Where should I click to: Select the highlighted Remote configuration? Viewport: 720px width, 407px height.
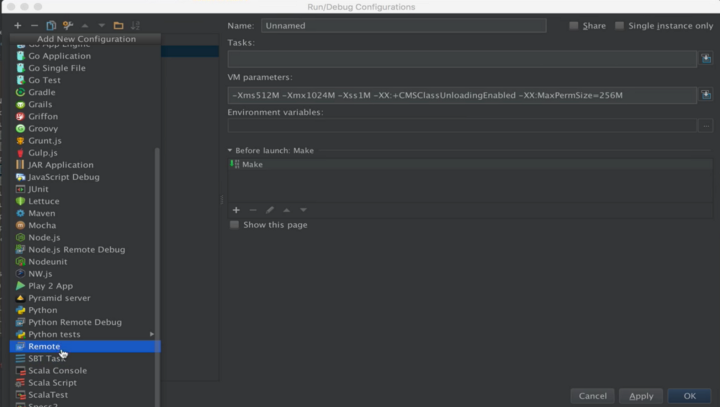pos(85,346)
